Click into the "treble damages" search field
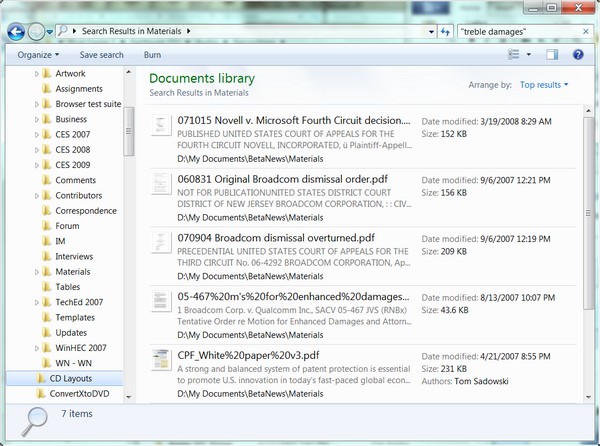Screen dimensions: 600x446 click(520, 32)
